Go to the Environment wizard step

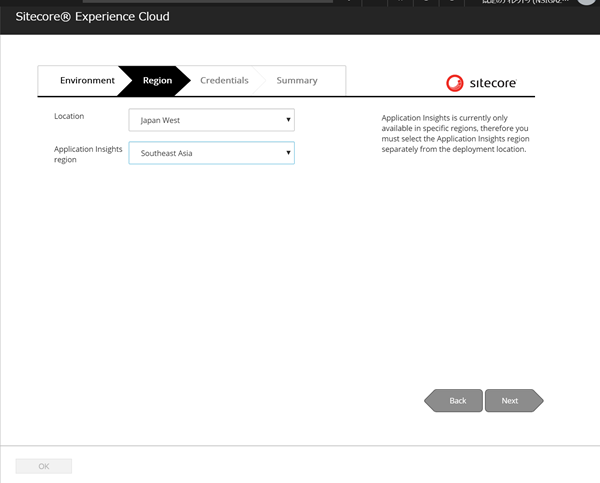tap(87, 80)
